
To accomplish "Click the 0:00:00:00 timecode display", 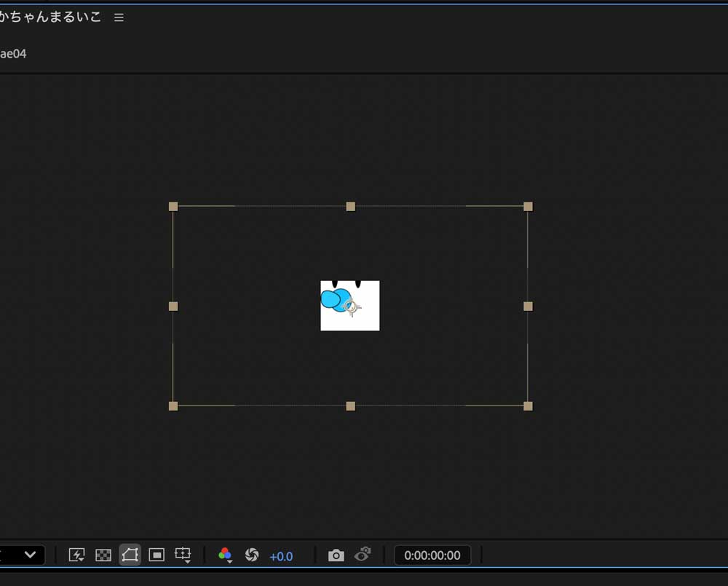I will tap(432, 555).
